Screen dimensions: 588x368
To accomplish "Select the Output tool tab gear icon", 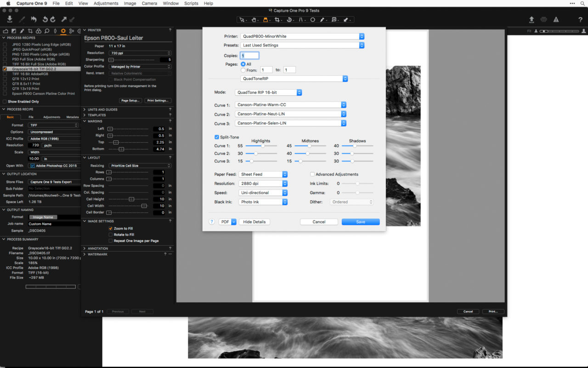I will pos(63,31).
